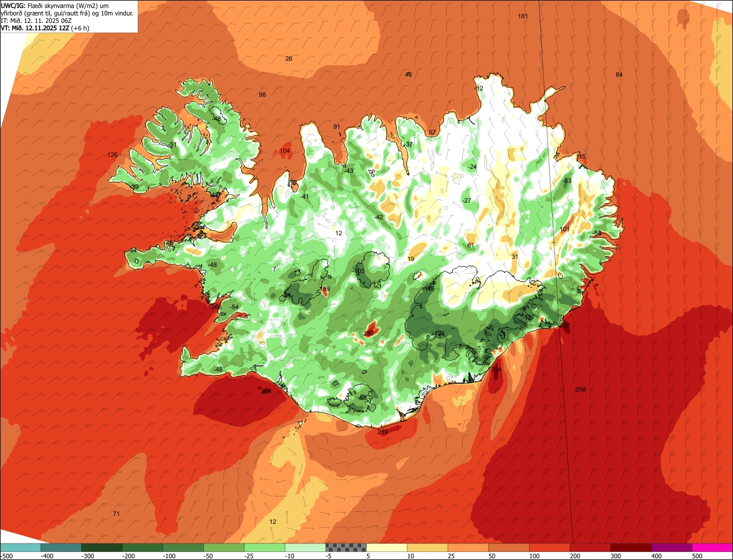Click the checkered swatch between -5 and 5
733x560 pixels.
[x=346, y=547]
